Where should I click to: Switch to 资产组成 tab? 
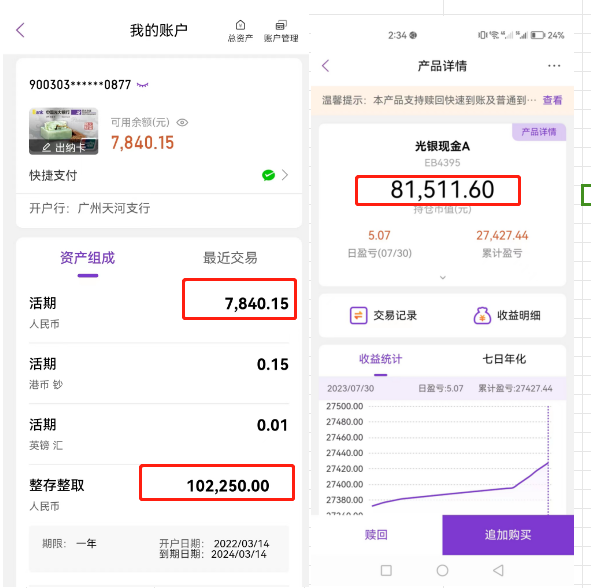(87, 259)
